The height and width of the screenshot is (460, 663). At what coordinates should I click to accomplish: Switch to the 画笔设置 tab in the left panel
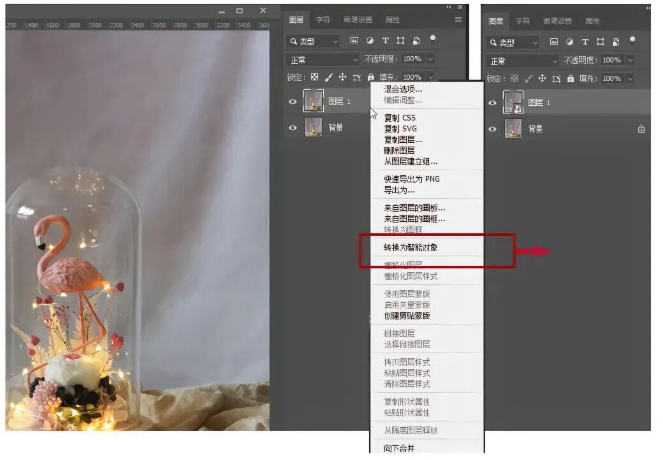tap(358, 19)
